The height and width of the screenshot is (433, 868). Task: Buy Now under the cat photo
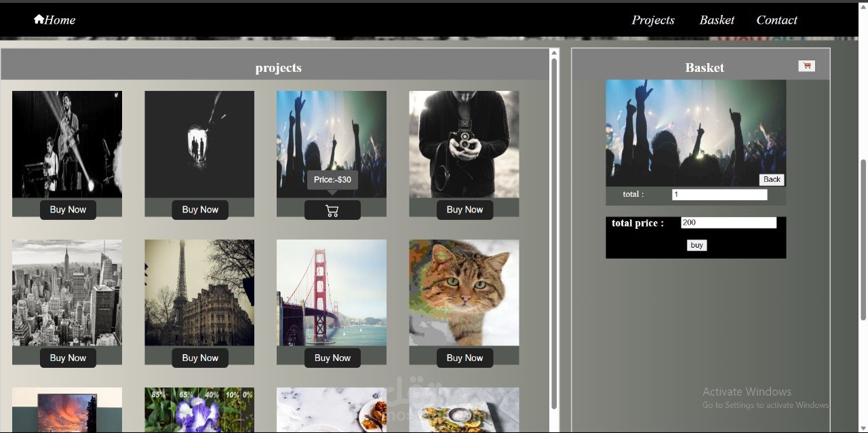tap(465, 358)
